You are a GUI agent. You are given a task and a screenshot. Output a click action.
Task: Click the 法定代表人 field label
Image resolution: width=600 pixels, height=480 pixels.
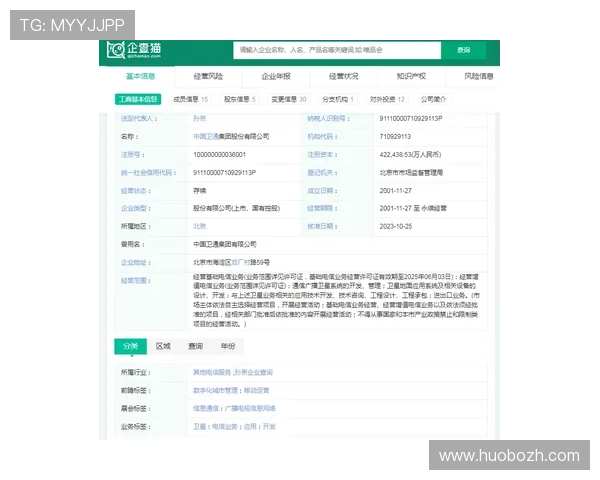click(139, 119)
